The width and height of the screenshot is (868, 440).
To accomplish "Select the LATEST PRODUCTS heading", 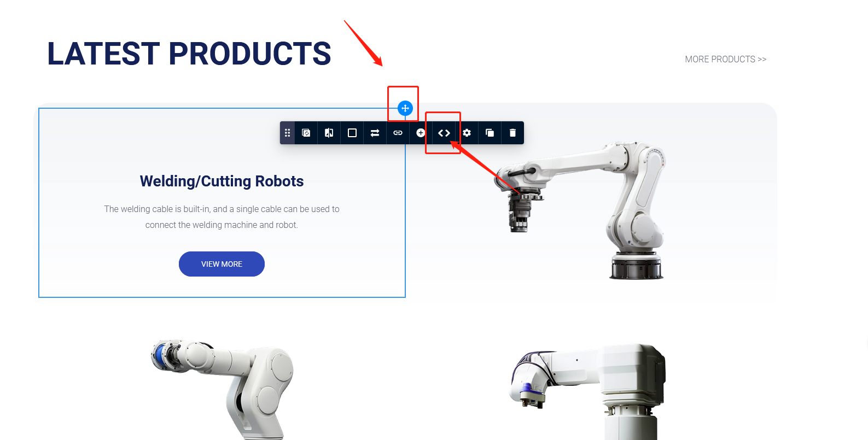I will [x=189, y=54].
